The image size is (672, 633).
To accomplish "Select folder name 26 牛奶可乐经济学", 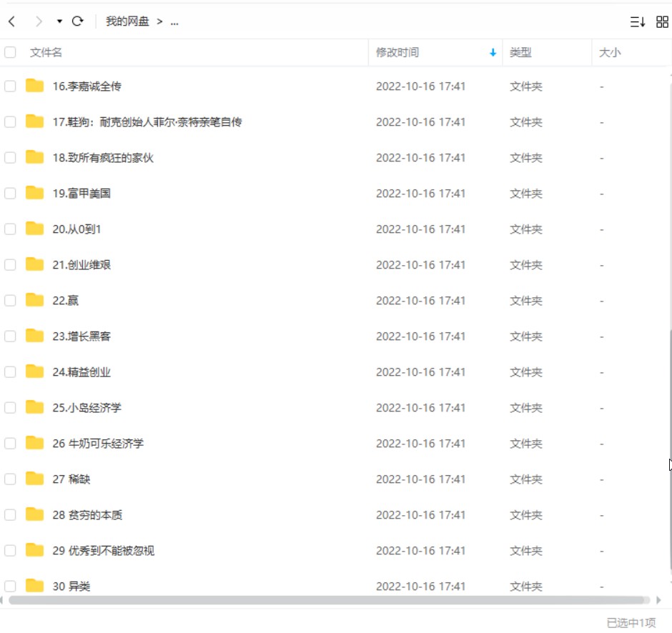I will 98,443.
